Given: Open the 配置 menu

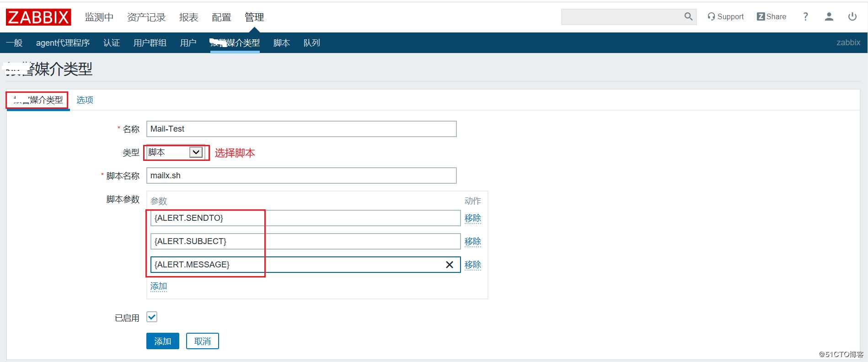Looking at the screenshot, I should coord(221,17).
